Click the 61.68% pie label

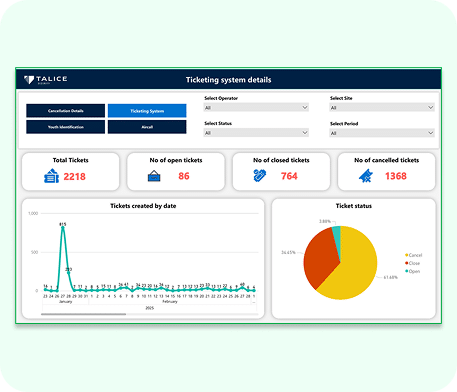(x=390, y=277)
